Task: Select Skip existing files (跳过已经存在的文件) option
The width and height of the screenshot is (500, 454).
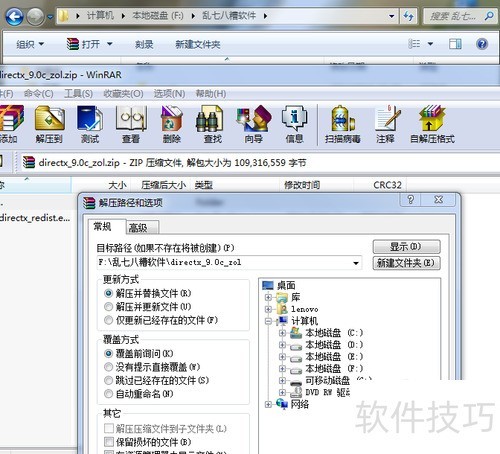Action: [x=157, y=380]
